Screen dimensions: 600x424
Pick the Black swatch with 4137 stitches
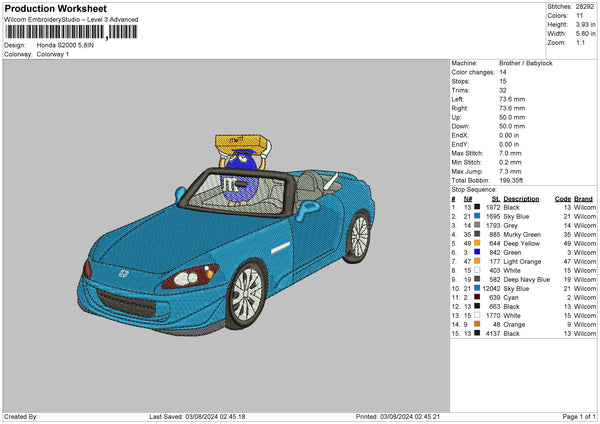pos(477,333)
